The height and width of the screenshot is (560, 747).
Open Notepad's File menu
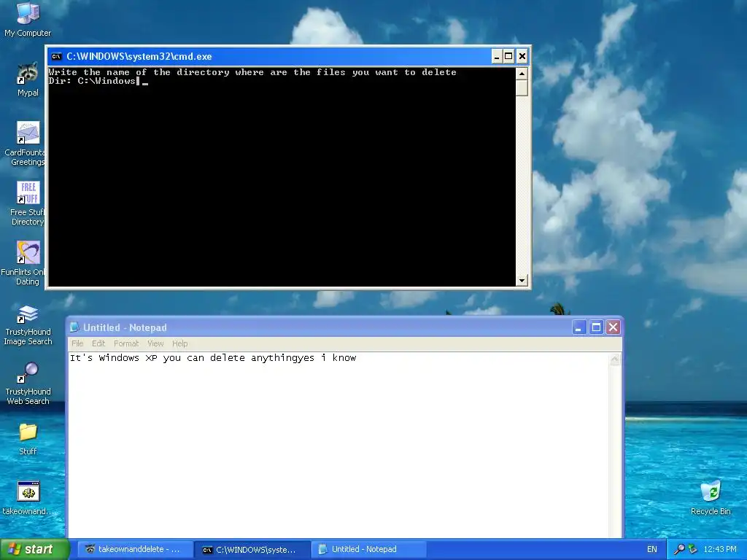pos(77,343)
